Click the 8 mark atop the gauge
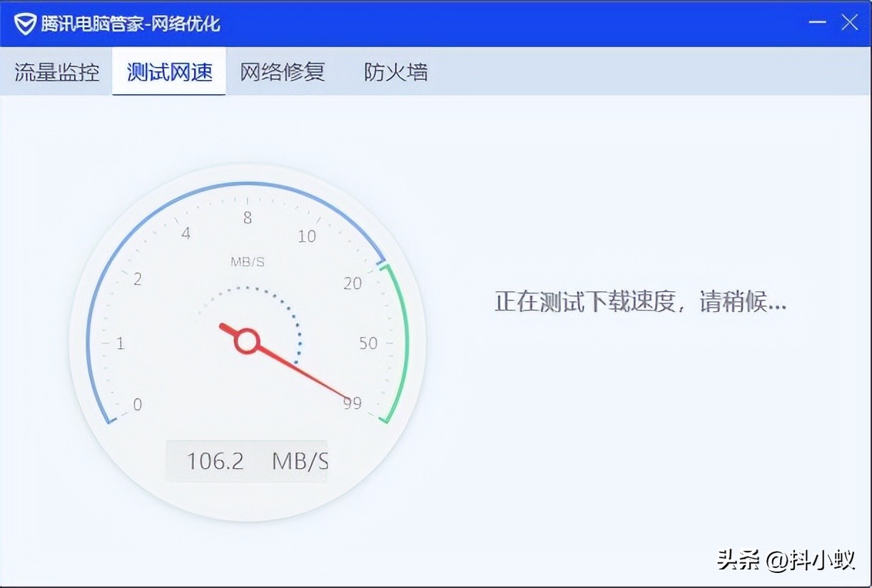The width and height of the screenshot is (872, 588). coord(248,218)
